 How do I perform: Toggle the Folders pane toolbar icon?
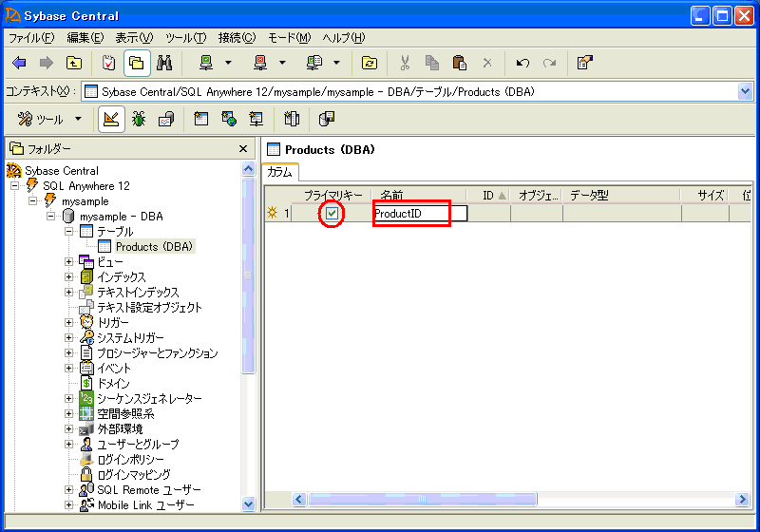click(137, 64)
